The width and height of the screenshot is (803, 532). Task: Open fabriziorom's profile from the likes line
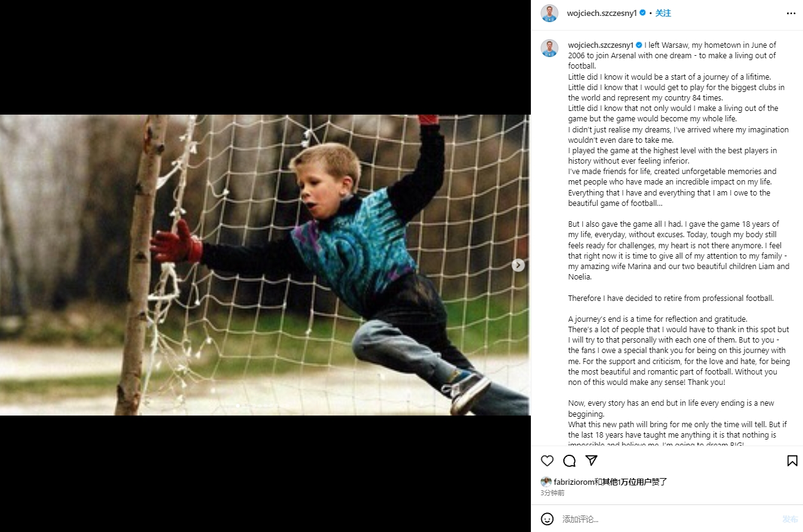(x=573, y=482)
